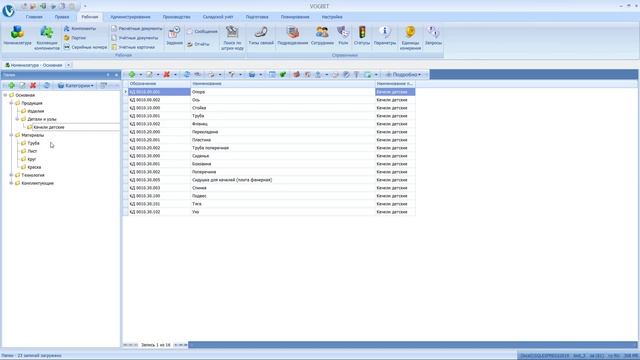
Task: Open Задания with the calendar icon
Action: [x=174, y=36]
